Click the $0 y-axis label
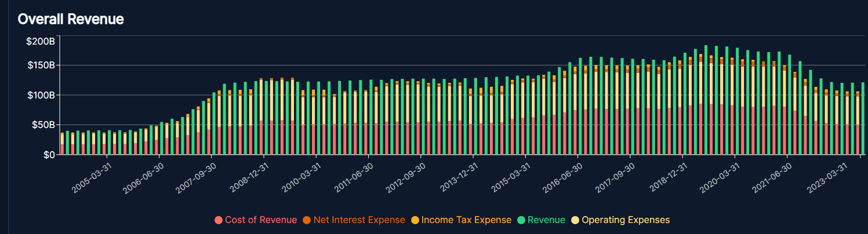868x234 pixels. (49, 155)
